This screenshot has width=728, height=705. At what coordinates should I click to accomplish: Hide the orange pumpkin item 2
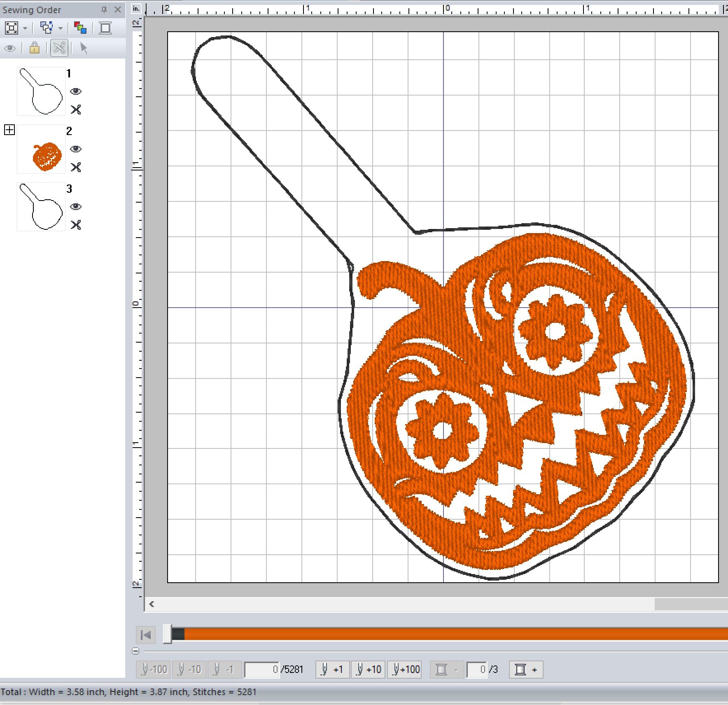pyautogui.click(x=76, y=149)
